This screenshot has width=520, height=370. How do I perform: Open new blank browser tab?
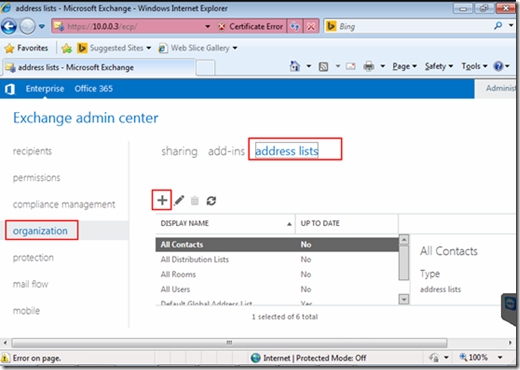coord(205,68)
